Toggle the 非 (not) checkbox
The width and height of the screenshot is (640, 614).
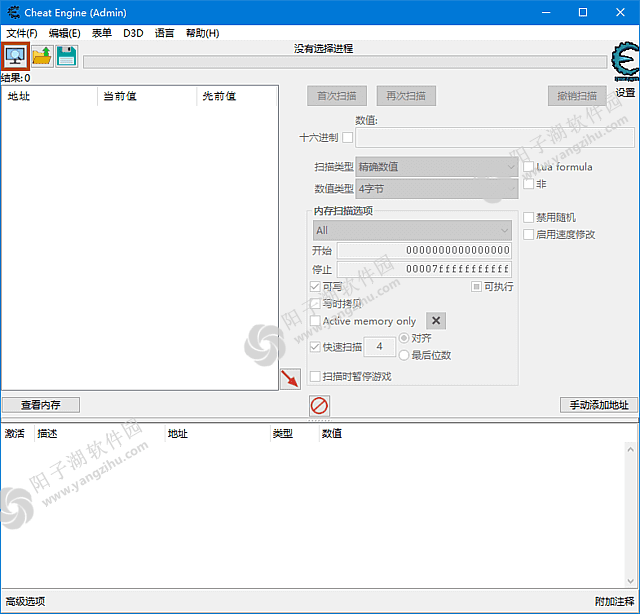(x=528, y=184)
